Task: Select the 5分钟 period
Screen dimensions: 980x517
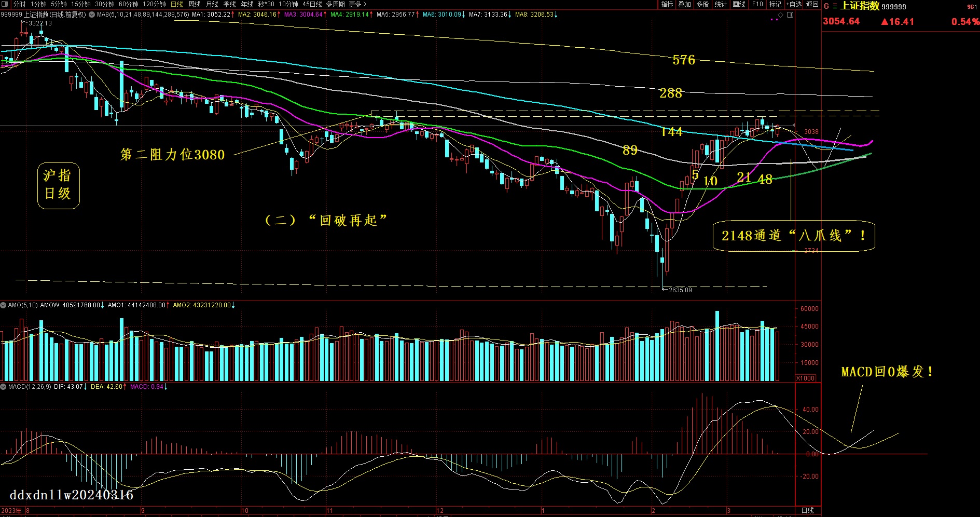Action: click(x=59, y=4)
